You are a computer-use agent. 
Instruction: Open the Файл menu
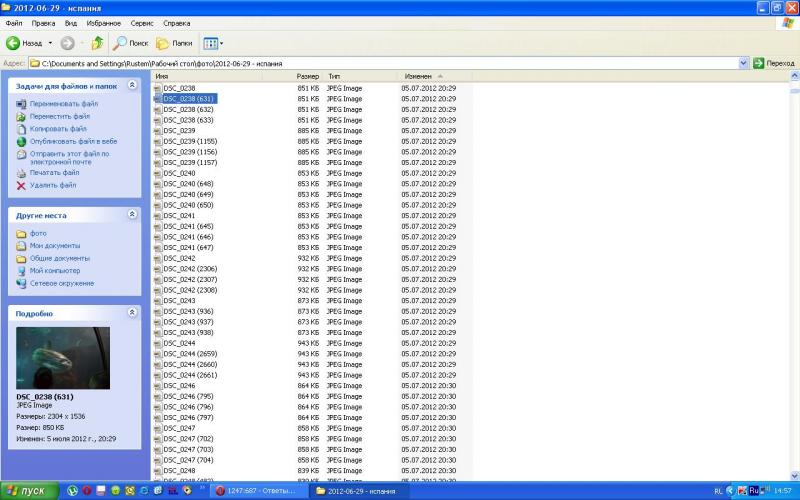[x=14, y=23]
